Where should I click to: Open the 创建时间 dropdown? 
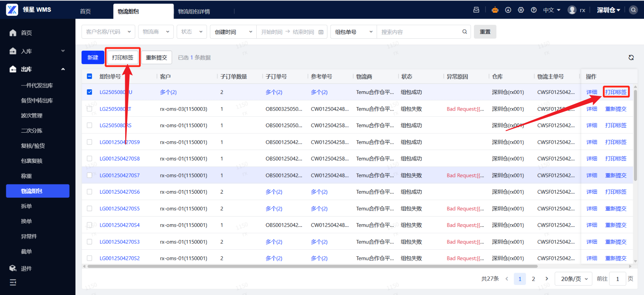233,32
